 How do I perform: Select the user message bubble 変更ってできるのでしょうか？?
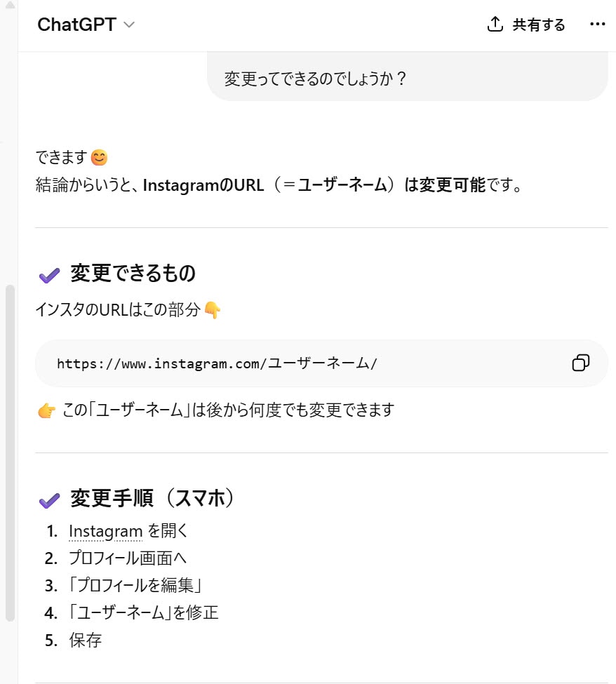(x=407, y=79)
